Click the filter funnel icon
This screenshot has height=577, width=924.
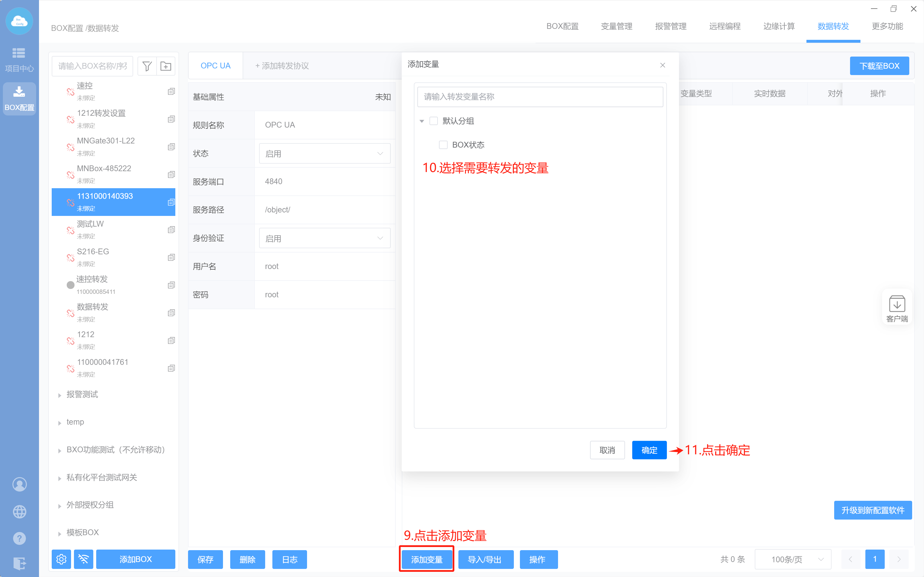click(147, 66)
